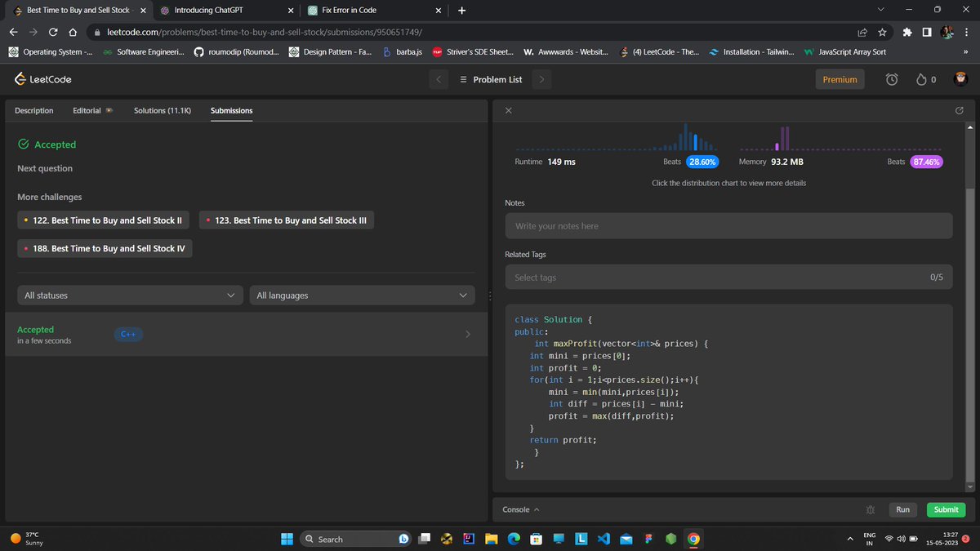
Task: Open IntelliJ IDEA from taskbar
Action: tap(469, 539)
